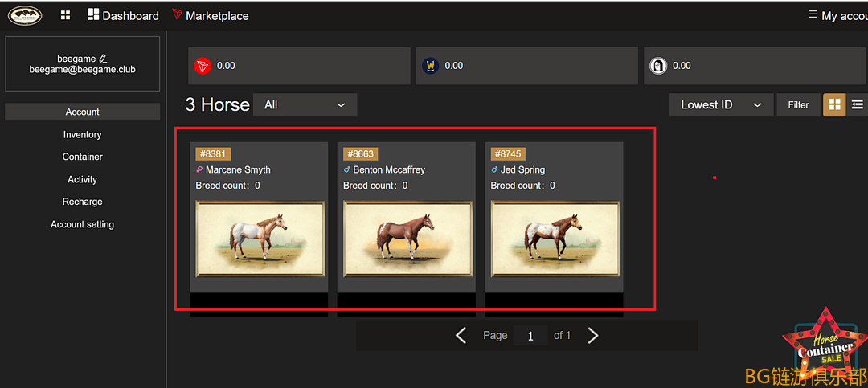Open Jed Spring horse picture
This screenshot has height=388, width=868.
pyautogui.click(x=555, y=239)
